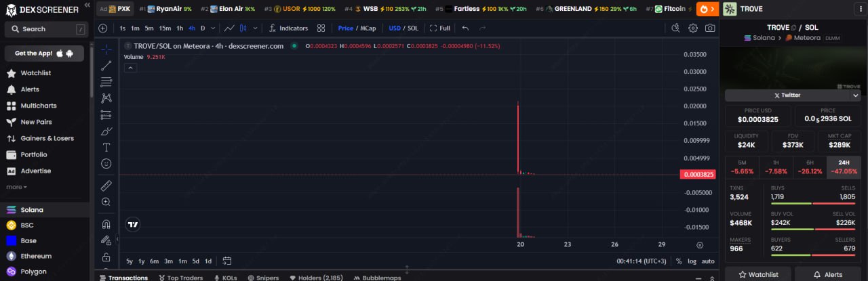Image resolution: width=868 pixels, height=281 pixels.
Task: Select the crosshair cursor tool
Action: [106, 49]
